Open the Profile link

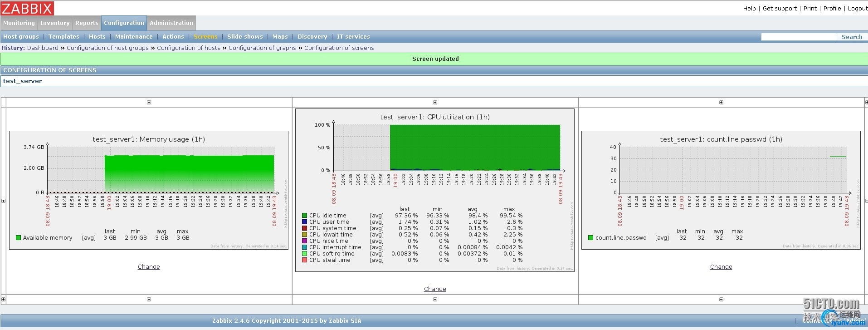[832, 8]
